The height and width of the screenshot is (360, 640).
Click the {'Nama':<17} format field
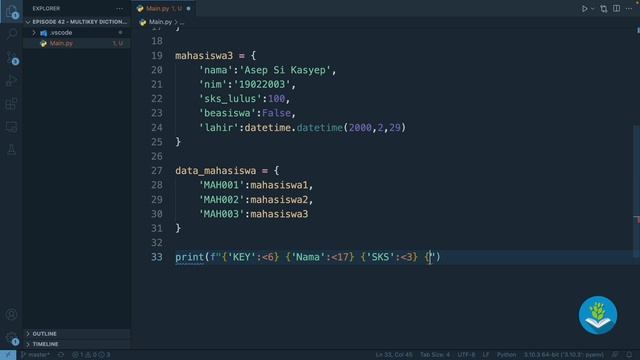click(320, 257)
